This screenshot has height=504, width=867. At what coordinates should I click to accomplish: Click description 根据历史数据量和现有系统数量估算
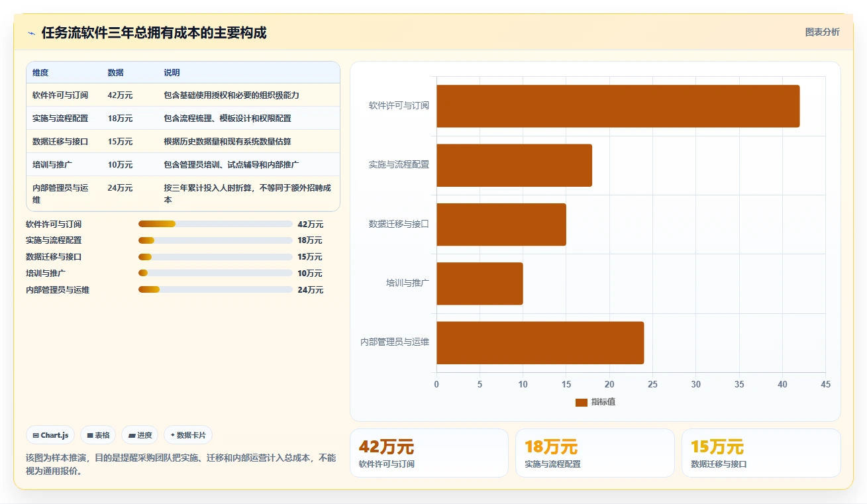click(227, 142)
